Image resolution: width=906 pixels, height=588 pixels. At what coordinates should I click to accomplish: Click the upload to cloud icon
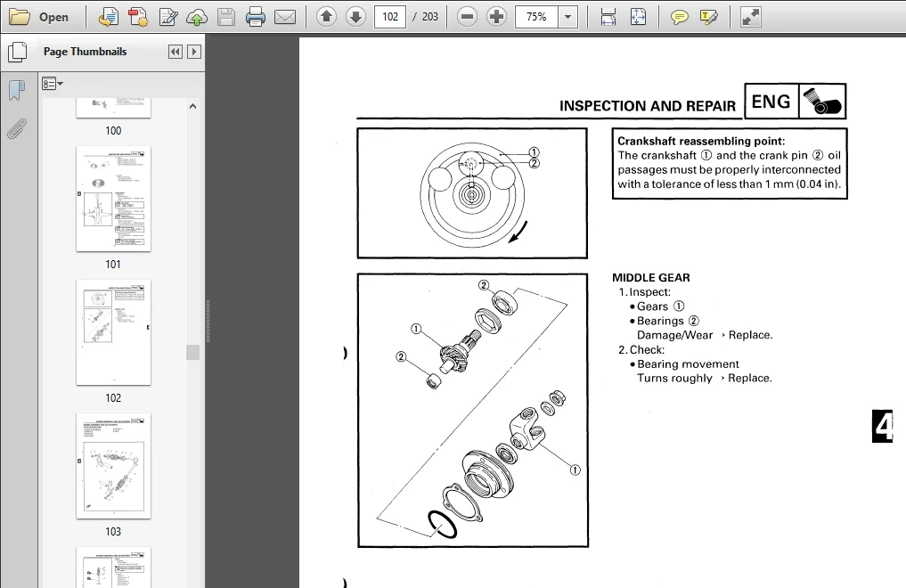(x=197, y=17)
